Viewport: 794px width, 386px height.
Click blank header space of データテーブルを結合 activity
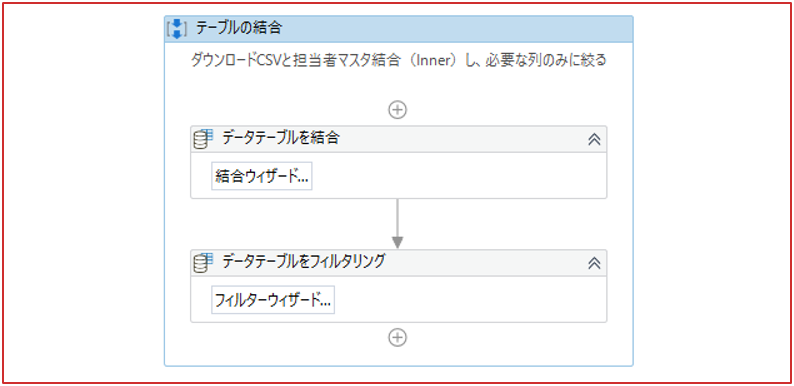461,139
